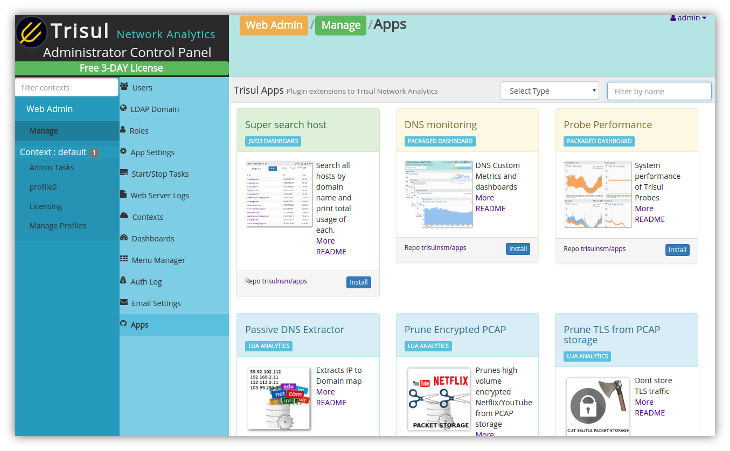Open Email Settings menu item
Viewport: 730px width, 451px height.
174,303
